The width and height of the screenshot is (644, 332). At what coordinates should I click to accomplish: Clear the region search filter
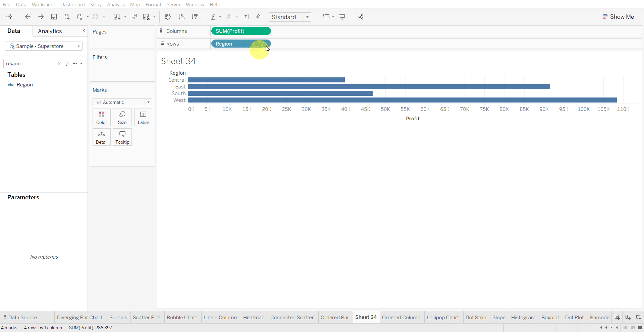(59, 64)
